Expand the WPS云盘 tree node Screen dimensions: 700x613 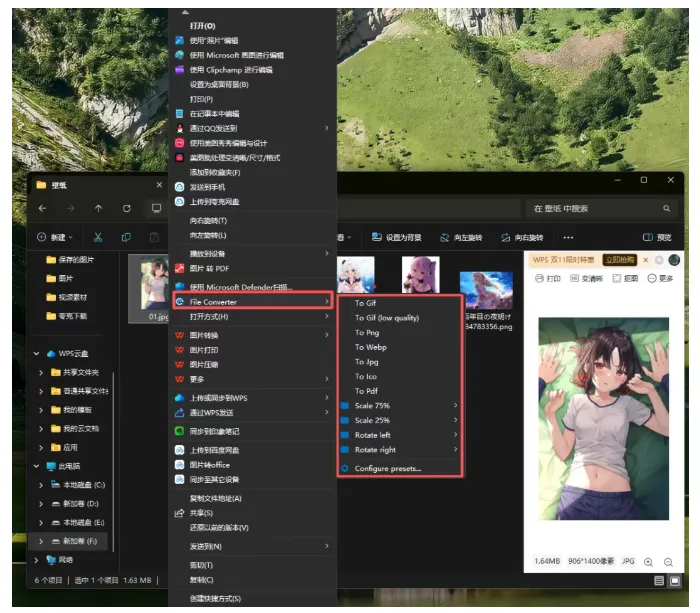tap(37, 354)
